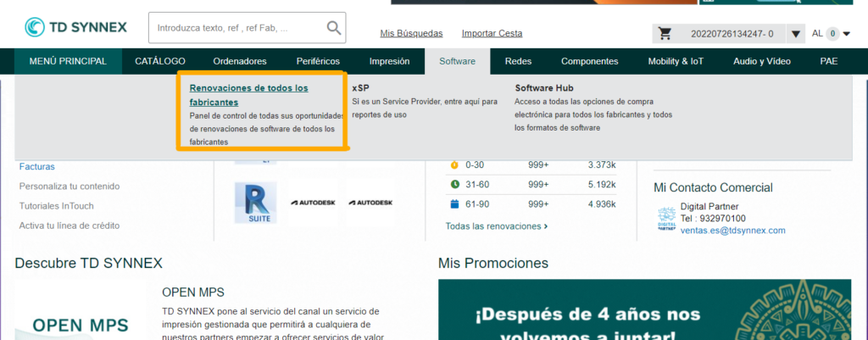Open Tutoriales InTouch link
This screenshot has height=340, width=868.
pos(57,206)
